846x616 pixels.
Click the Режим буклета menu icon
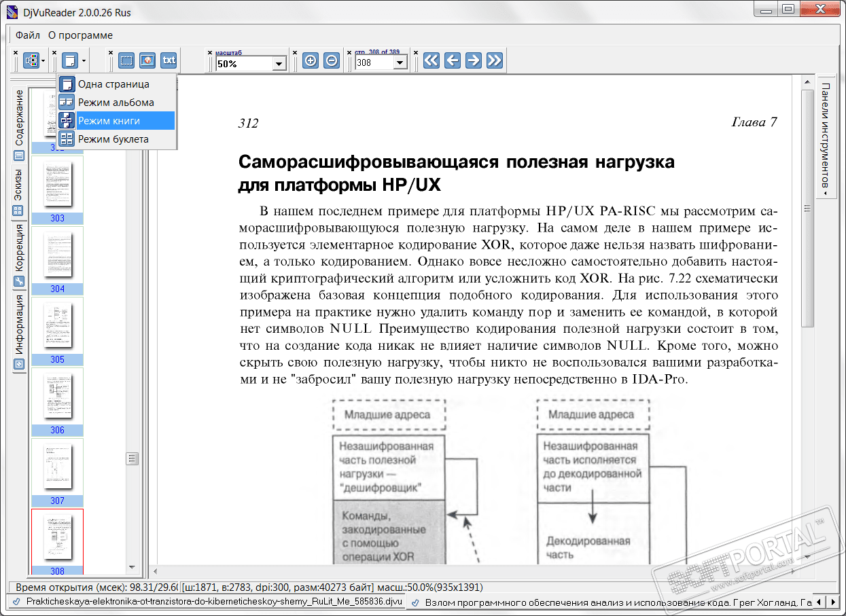[x=67, y=139]
